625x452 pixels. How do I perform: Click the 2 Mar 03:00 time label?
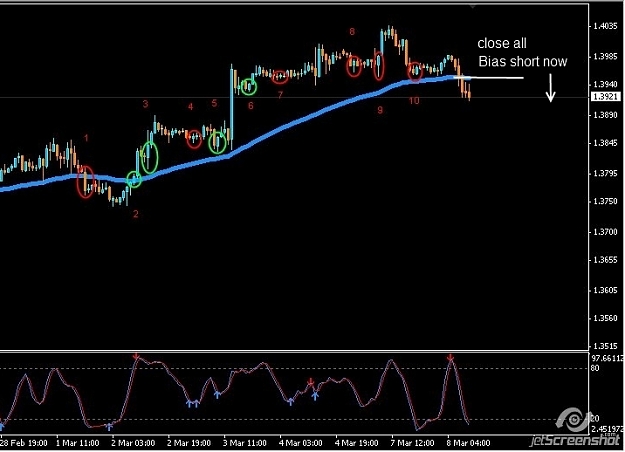click(133, 443)
